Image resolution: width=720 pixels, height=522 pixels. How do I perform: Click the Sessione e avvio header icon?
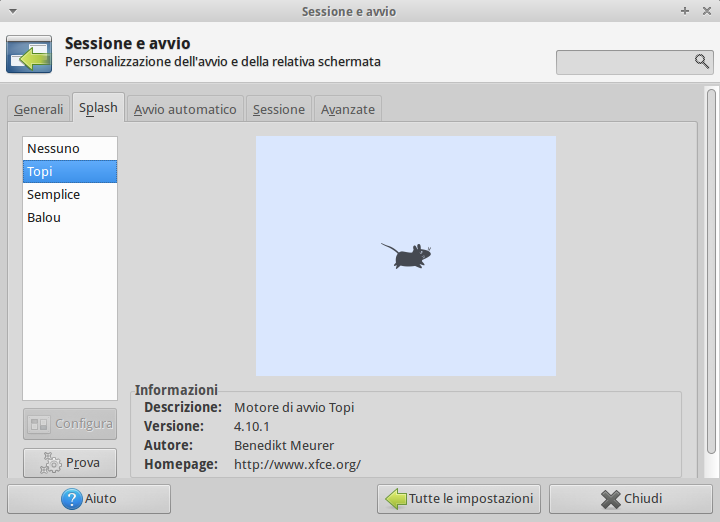point(29,54)
